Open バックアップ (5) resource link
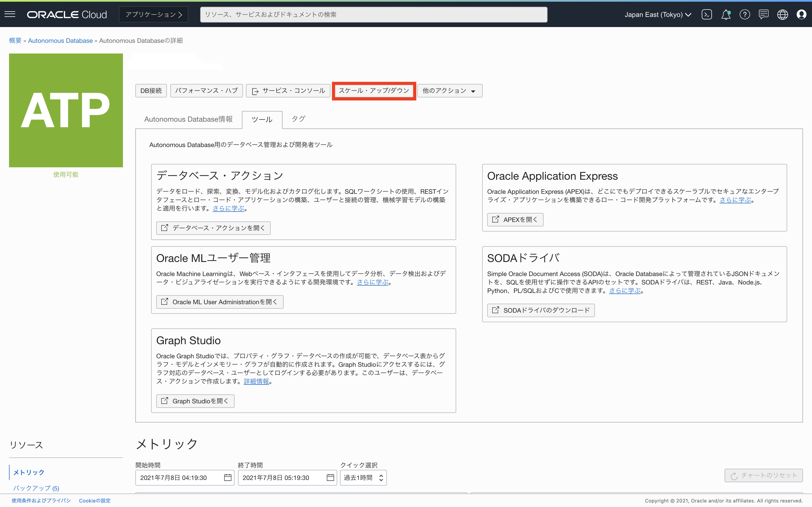This screenshot has width=812, height=507. [x=36, y=488]
